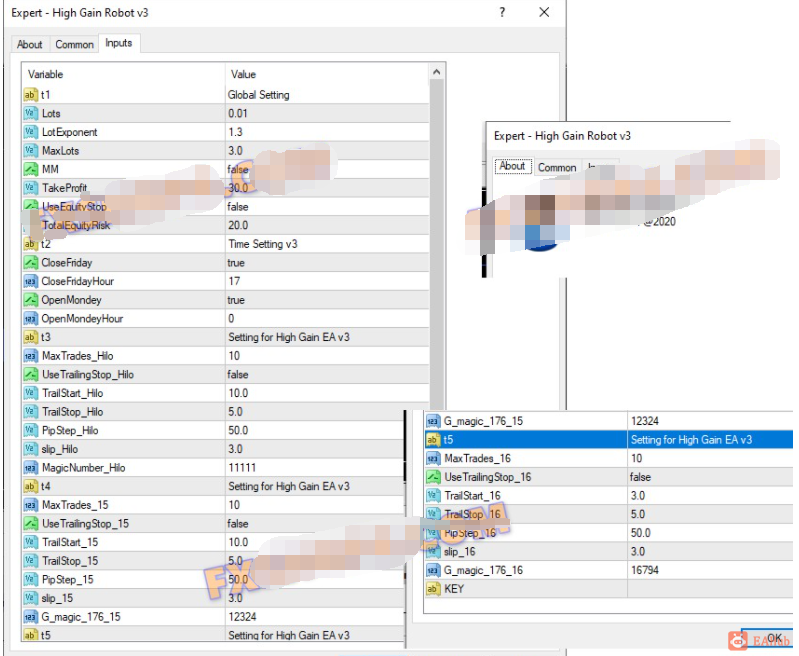Screen dimensions: 799x656
Task: Click the Lots variable icon
Action: 31,113
